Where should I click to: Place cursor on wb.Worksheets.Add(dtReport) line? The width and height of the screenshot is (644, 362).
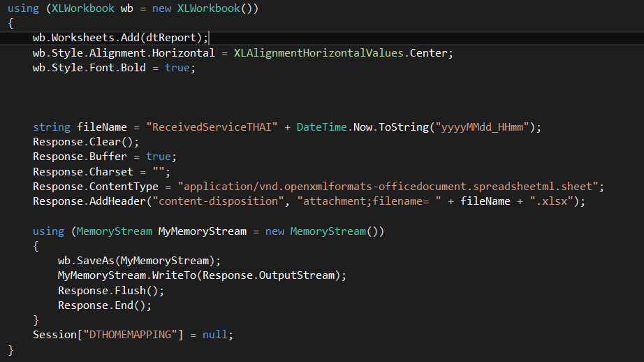[x=120, y=38]
